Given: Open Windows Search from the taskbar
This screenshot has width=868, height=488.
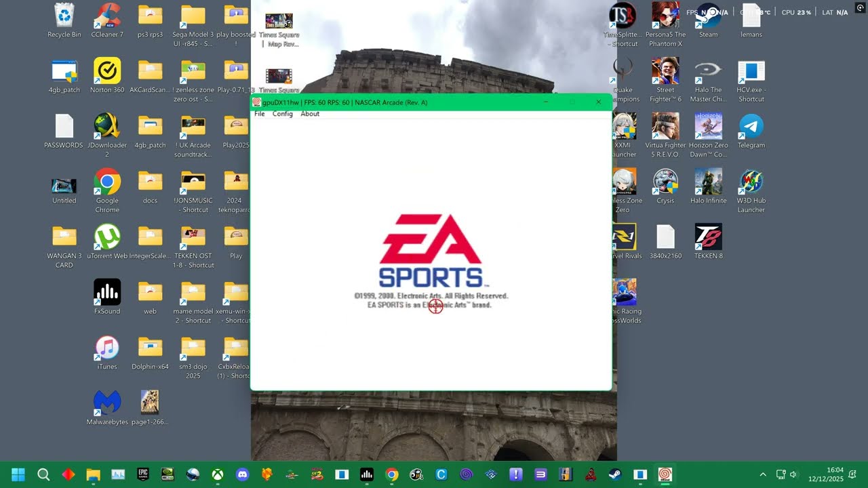Looking at the screenshot, I should [43, 474].
